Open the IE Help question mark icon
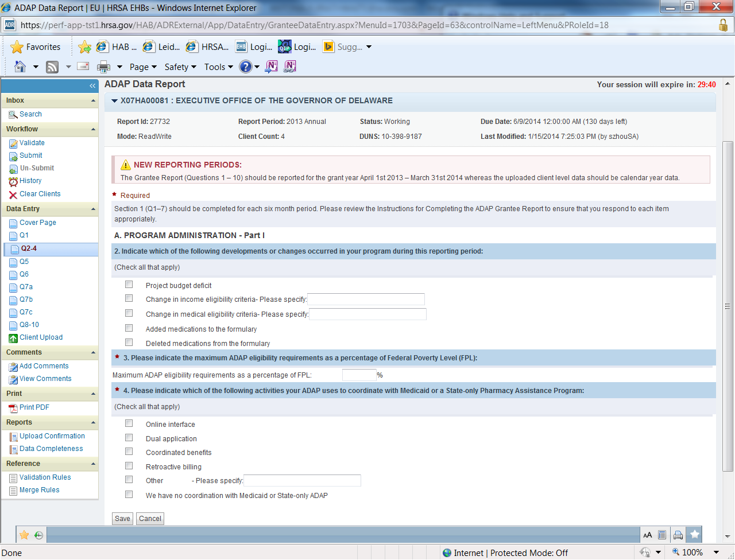This screenshot has height=560, width=735. click(246, 67)
